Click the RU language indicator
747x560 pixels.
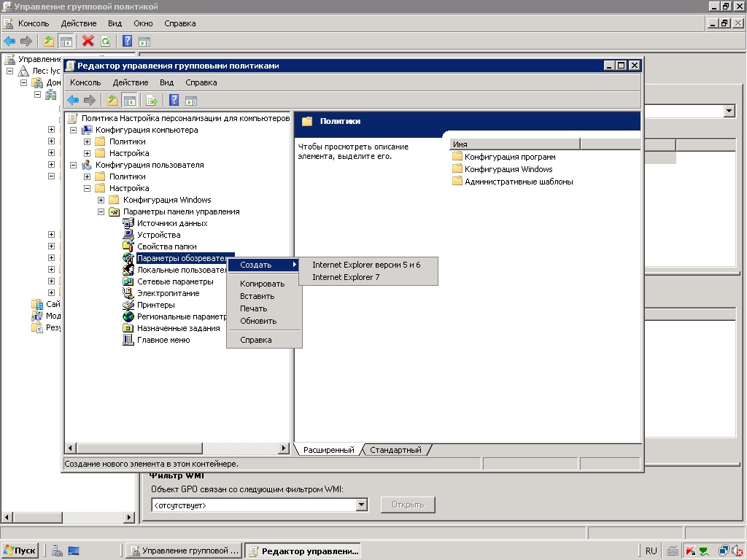click(x=651, y=551)
